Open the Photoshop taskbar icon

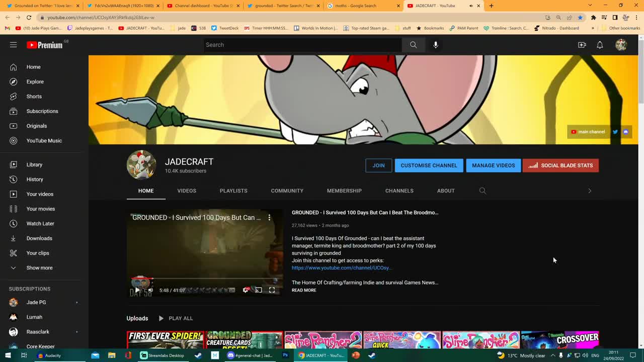pos(285,355)
